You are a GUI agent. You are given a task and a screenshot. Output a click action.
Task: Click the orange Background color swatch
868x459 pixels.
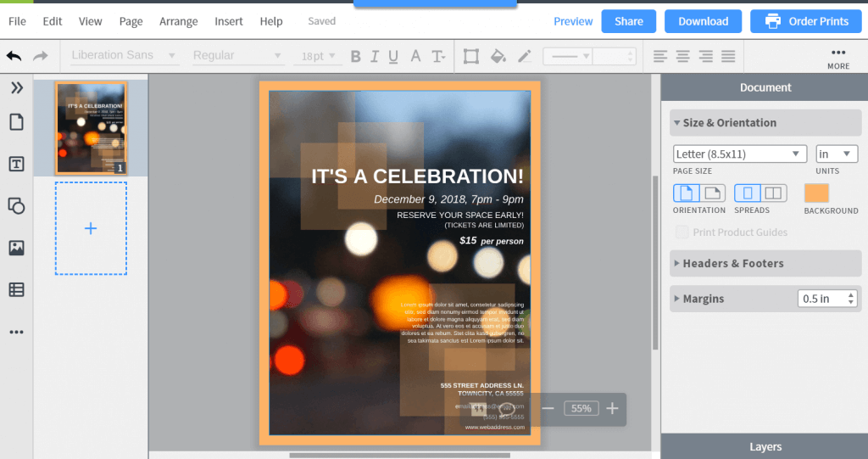(816, 193)
